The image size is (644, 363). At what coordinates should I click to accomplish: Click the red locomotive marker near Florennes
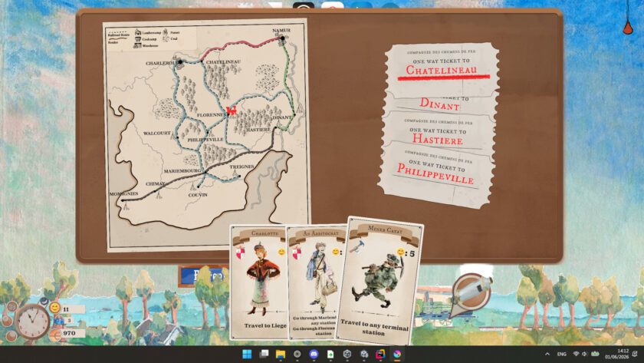(x=232, y=110)
